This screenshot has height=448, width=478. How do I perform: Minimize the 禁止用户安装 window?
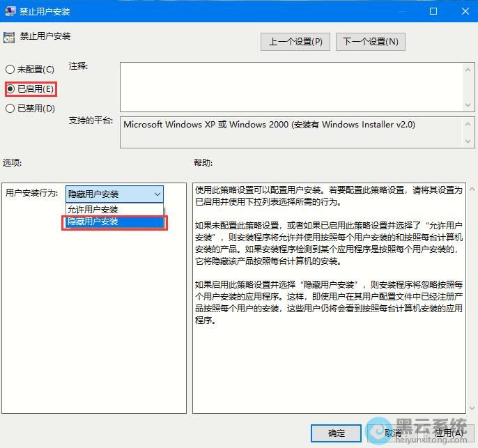coord(402,12)
